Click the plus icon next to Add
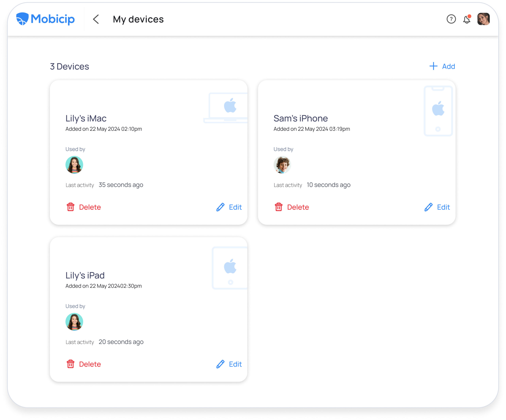Image resolution: width=506 pixels, height=420 pixels. coord(433,66)
